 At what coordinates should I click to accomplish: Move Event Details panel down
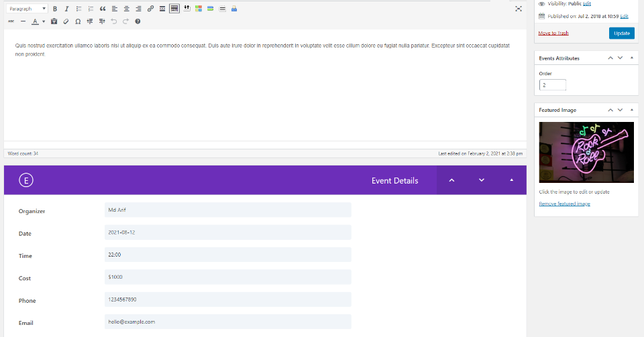(481, 180)
